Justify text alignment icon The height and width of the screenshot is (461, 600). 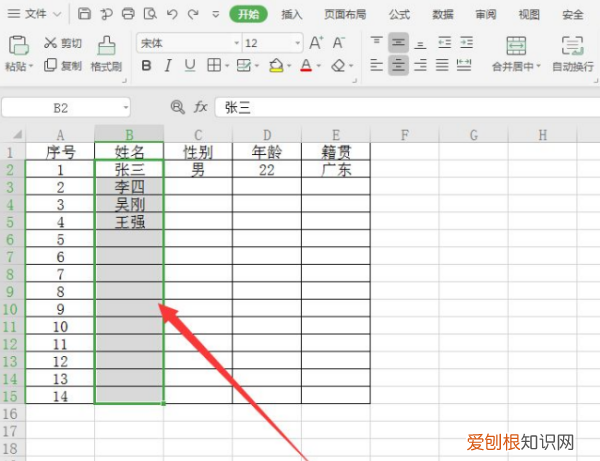442,65
